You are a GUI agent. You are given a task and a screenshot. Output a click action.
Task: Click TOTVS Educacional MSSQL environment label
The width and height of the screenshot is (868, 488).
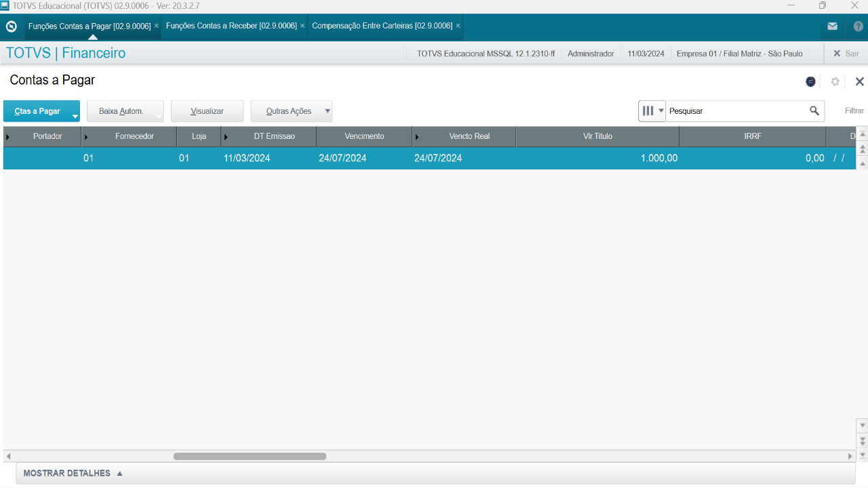[486, 54]
